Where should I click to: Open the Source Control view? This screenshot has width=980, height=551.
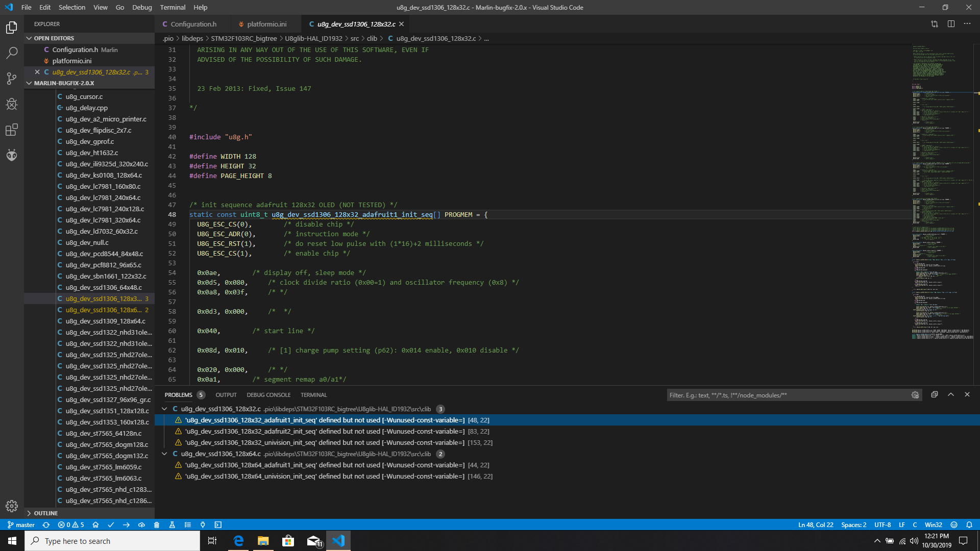[11, 78]
